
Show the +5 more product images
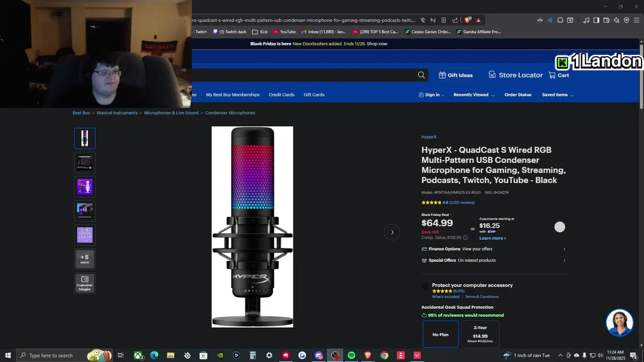[85, 259]
